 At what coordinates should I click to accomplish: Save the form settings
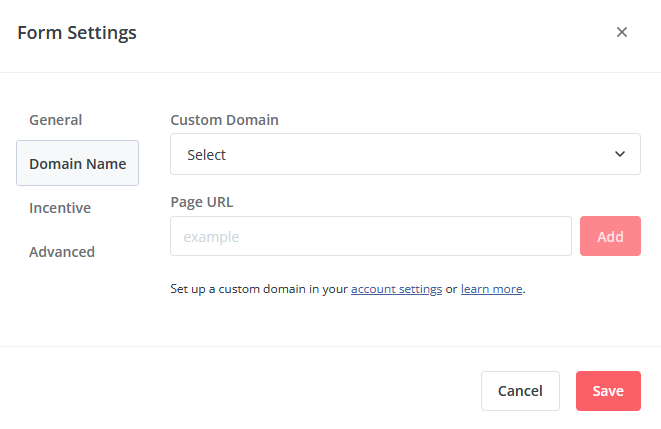coord(608,391)
